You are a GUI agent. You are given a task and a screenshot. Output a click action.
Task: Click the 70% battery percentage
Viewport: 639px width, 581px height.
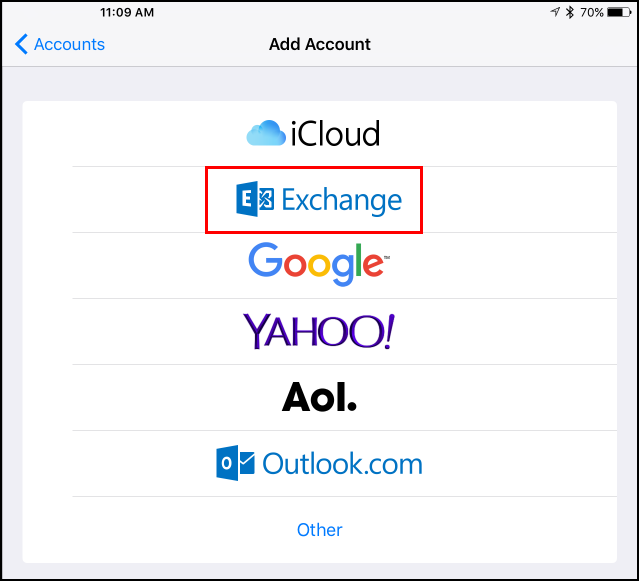pos(592,13)
